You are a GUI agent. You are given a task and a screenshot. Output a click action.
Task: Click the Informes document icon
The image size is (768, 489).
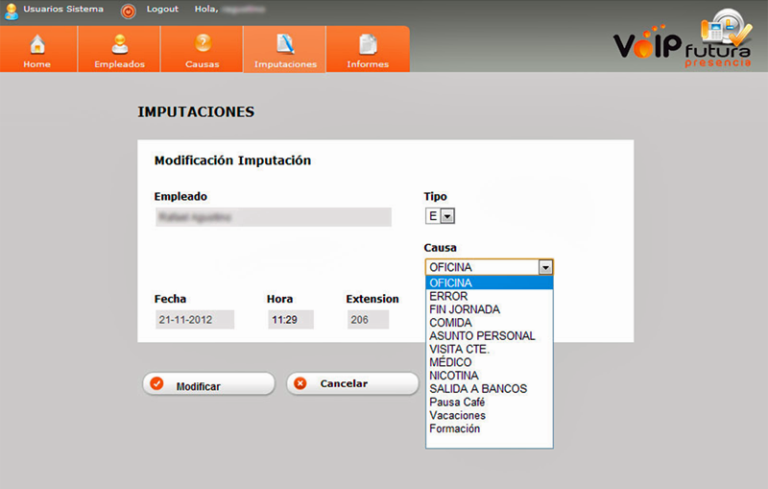368,45
